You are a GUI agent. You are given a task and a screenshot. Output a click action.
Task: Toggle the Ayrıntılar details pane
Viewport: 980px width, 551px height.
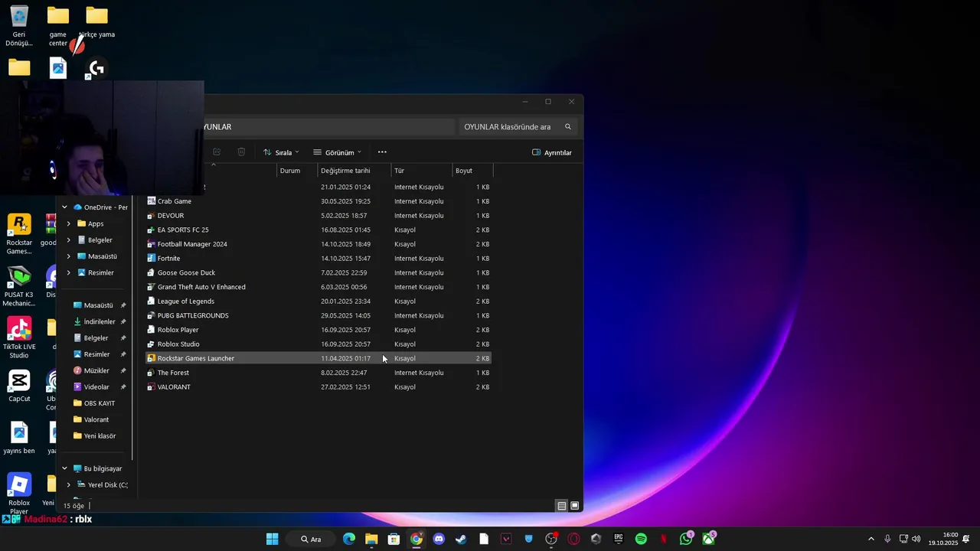[552, 152]
